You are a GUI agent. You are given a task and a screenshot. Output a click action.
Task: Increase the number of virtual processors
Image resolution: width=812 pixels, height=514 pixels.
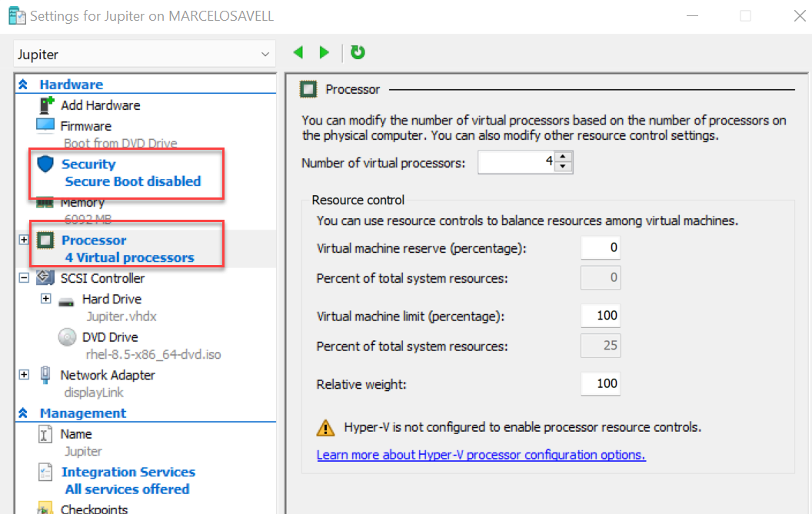point(564,158)
